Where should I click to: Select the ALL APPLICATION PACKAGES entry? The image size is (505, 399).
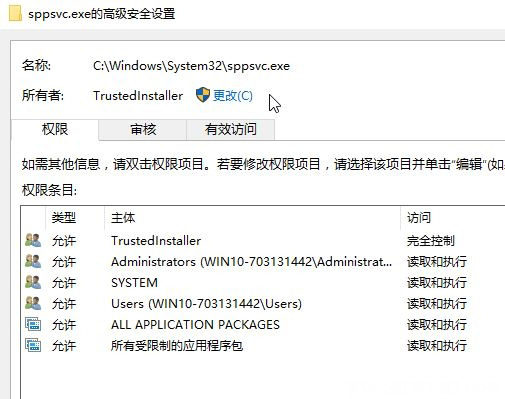coord(263,325)
